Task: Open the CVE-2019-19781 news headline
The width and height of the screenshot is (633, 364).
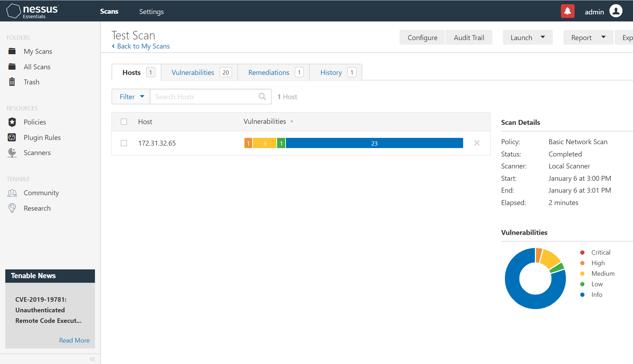Action: pos(49,310)
